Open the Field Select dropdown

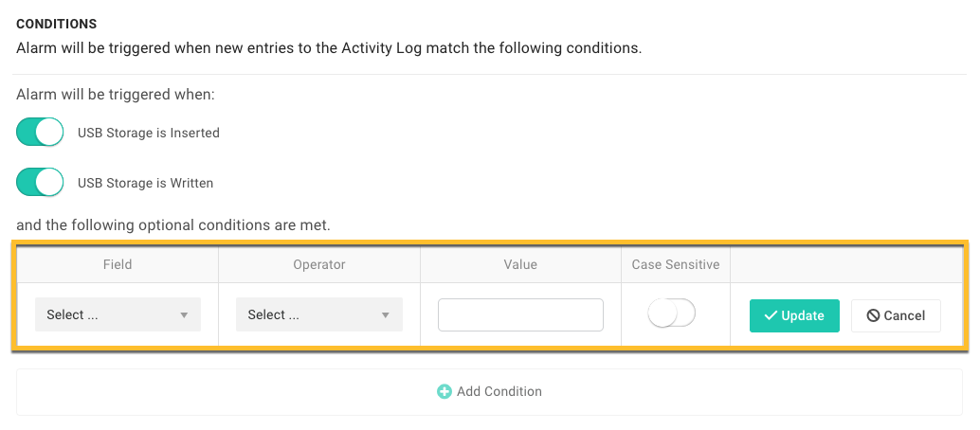[x=118, y=314]
